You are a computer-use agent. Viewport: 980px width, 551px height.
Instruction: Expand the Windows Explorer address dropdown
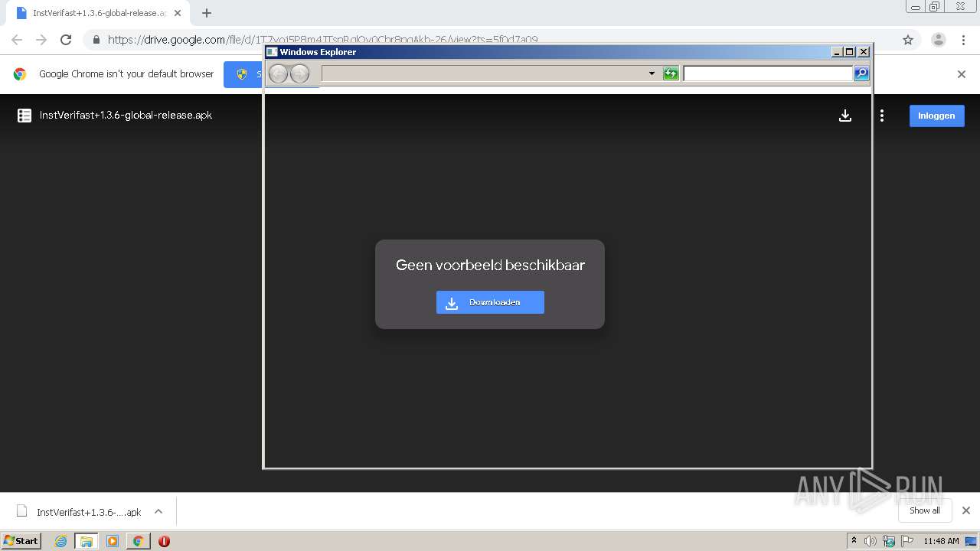(652, 73)
